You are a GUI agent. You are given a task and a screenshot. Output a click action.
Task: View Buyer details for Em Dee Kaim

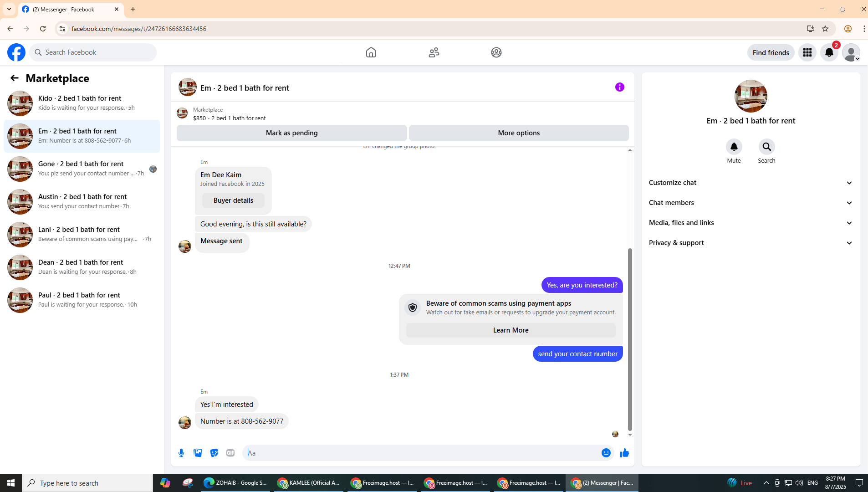click(233, 200)
